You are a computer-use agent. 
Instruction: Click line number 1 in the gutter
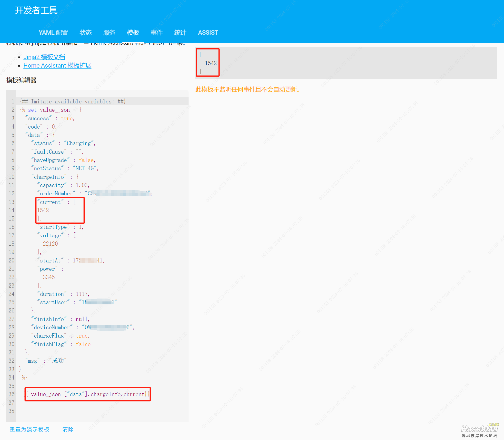[13, 101]
